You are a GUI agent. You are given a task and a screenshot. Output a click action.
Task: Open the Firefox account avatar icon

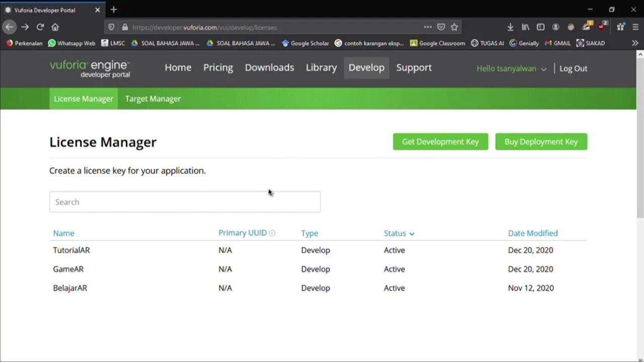pos(555,27)
